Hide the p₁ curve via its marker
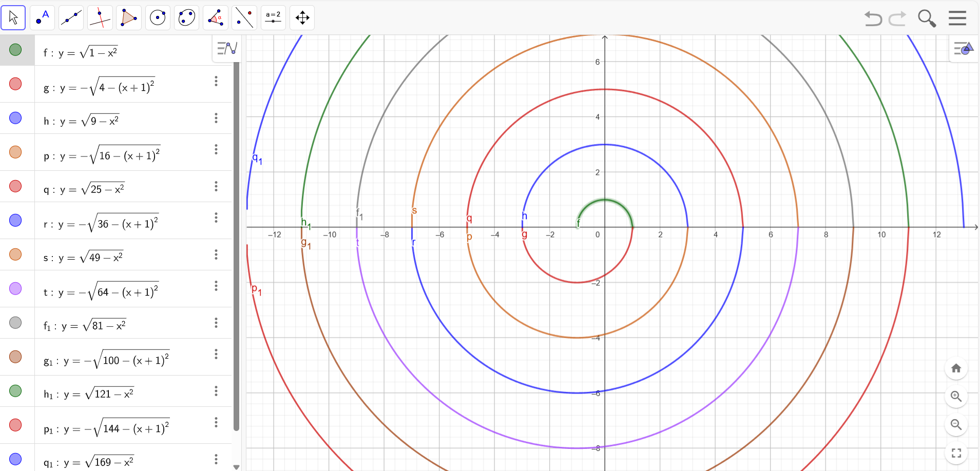Image resolution: width=980 pixels, height=471 pixels. (15, 425)
